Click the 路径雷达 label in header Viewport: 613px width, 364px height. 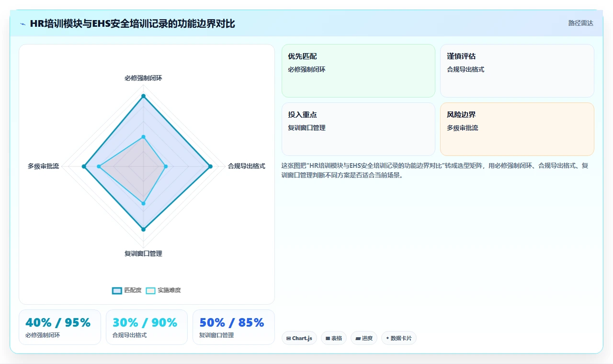580,23
